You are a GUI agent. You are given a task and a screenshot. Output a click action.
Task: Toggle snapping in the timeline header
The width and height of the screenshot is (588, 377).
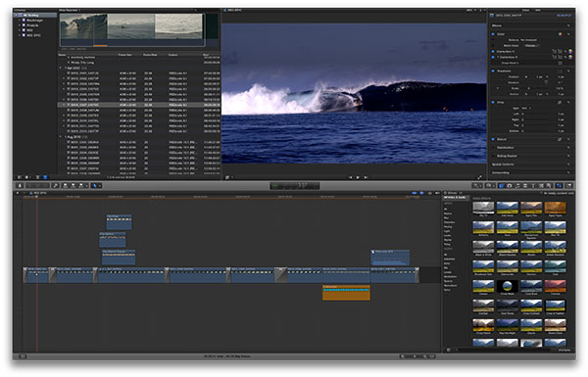coord(437,193)
